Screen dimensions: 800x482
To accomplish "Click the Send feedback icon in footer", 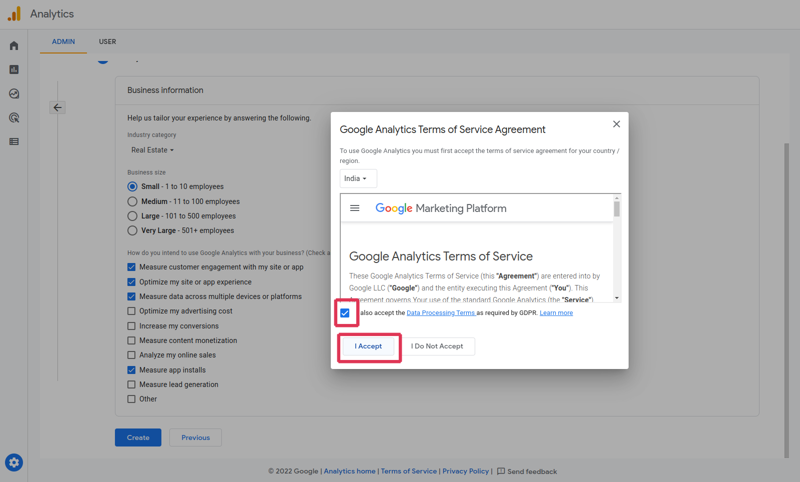I will [501, 471].
